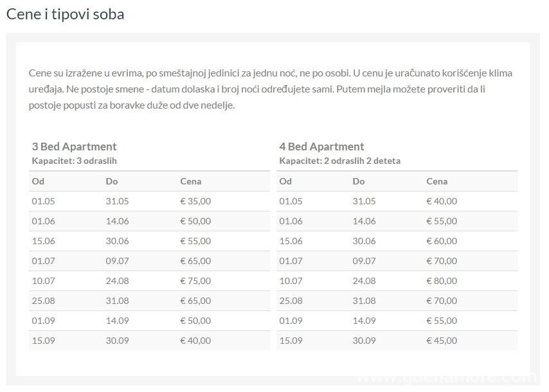Click the 4 Bed Apartment "Od" column header

tap(285, 181)
